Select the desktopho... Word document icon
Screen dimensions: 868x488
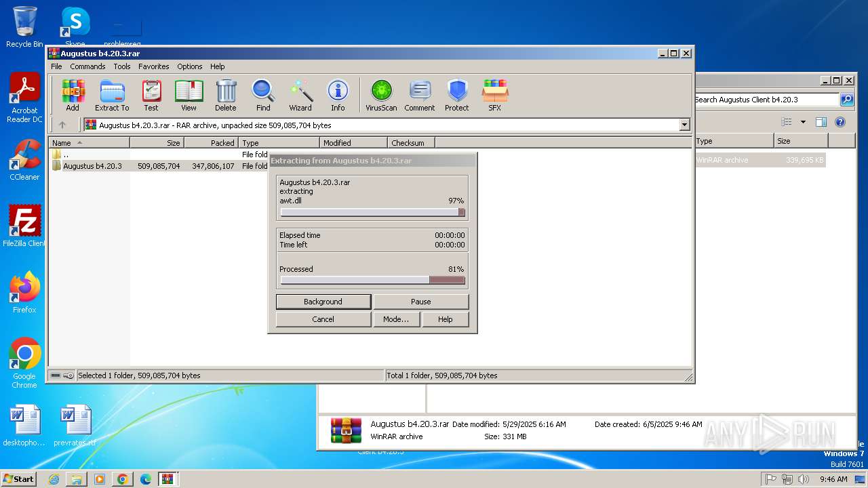pyautogui.click(x=24, y=426)
